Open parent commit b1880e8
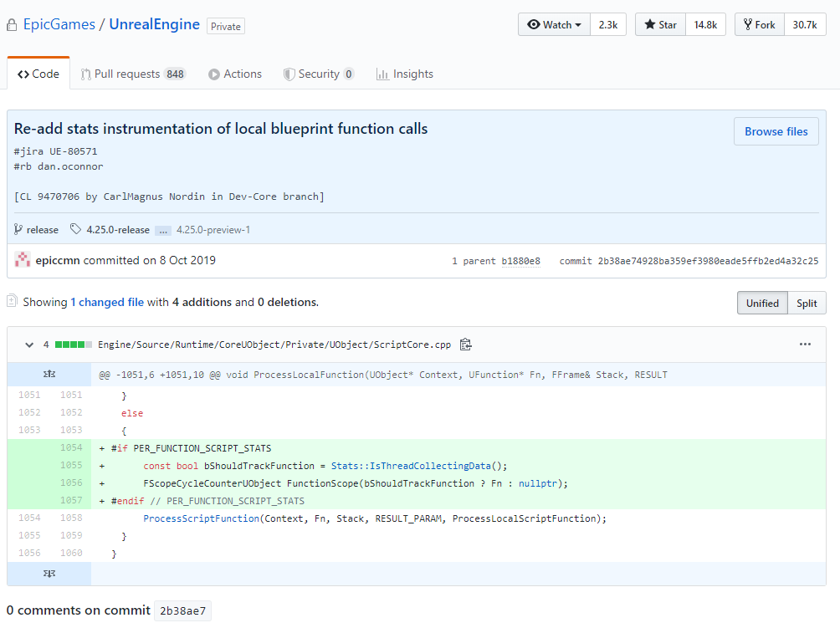The height and width of the screenshot is (628, 840). (x=520, y=261)
